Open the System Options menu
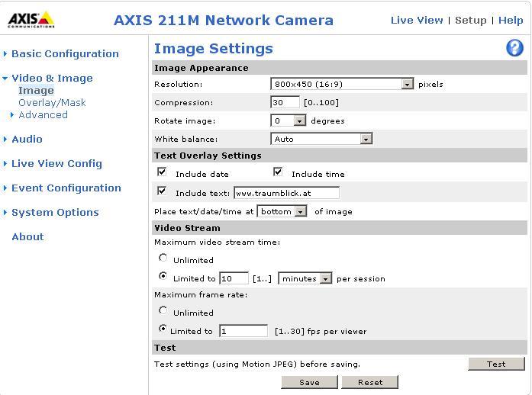Image resolution: width=532 pixels, height=395 pixels. (x=55, y=212)
